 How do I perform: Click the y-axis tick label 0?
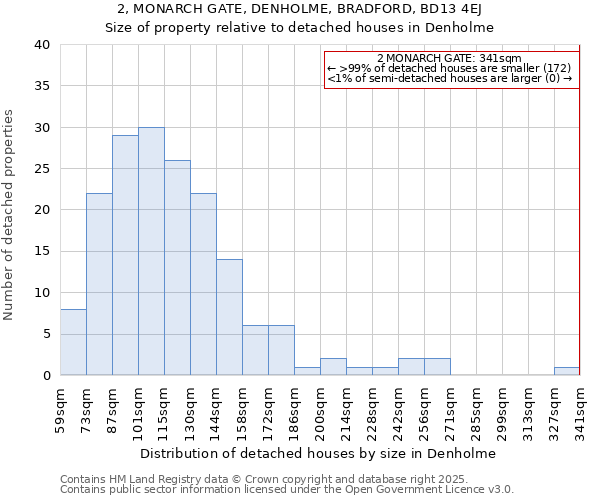click(47, 376)
